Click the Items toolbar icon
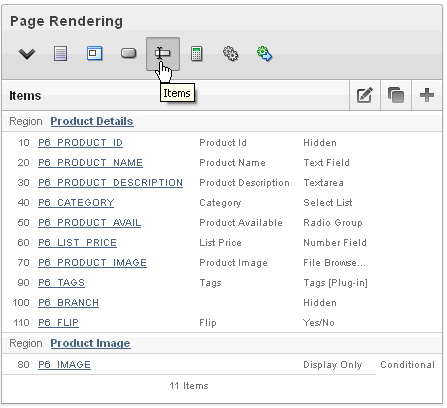The image size is (447, 408). pos(163,54)
